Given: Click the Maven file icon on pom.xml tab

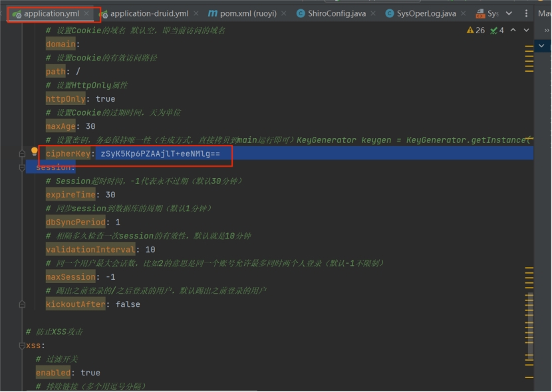Looking at the screenshot, I should pos(213,12).
